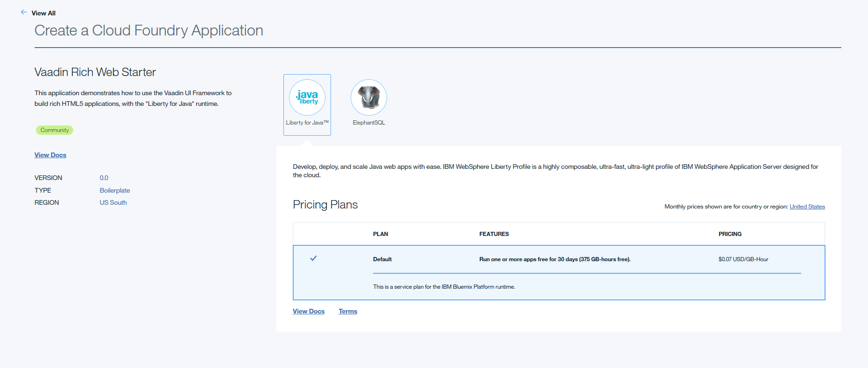The image size is (868, 368).
Task: Click the 30 days free feature text
Action: pos(555,259)
